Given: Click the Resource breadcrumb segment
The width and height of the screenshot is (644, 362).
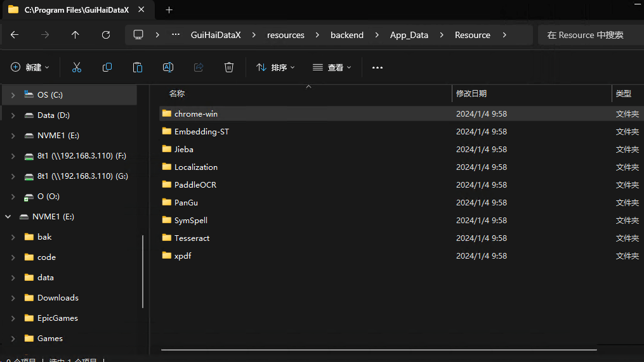Looking at the screenshot, I should click(x=472, y=35).
